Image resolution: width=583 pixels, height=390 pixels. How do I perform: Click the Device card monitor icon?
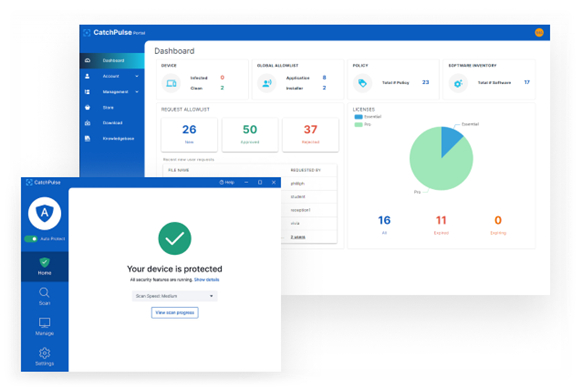[171, 83]
